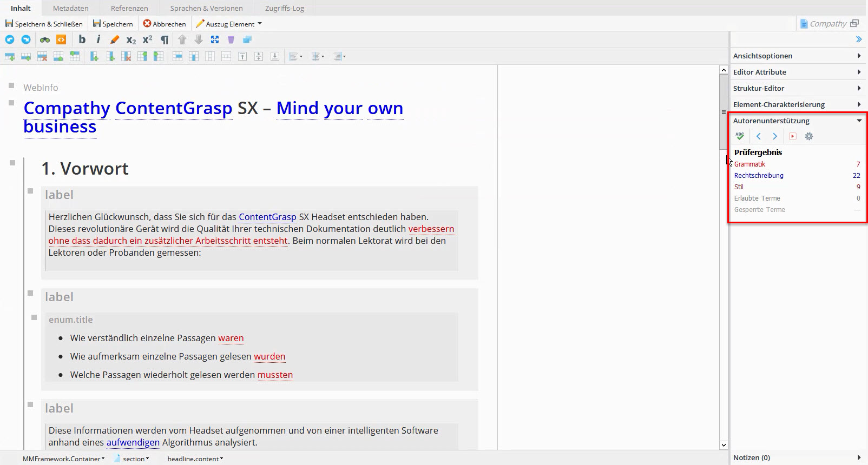Open the section breadcrumb dropdown

click(x=132, y=459)
